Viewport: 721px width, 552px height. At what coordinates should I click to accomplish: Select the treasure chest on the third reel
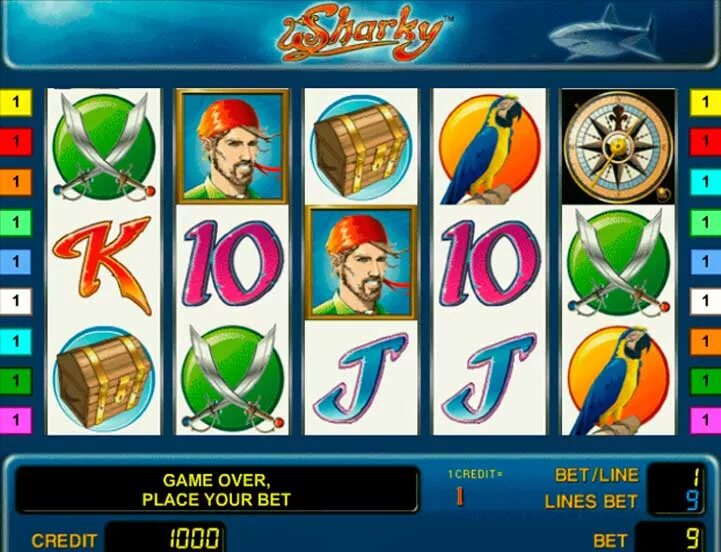pos(361,148)
